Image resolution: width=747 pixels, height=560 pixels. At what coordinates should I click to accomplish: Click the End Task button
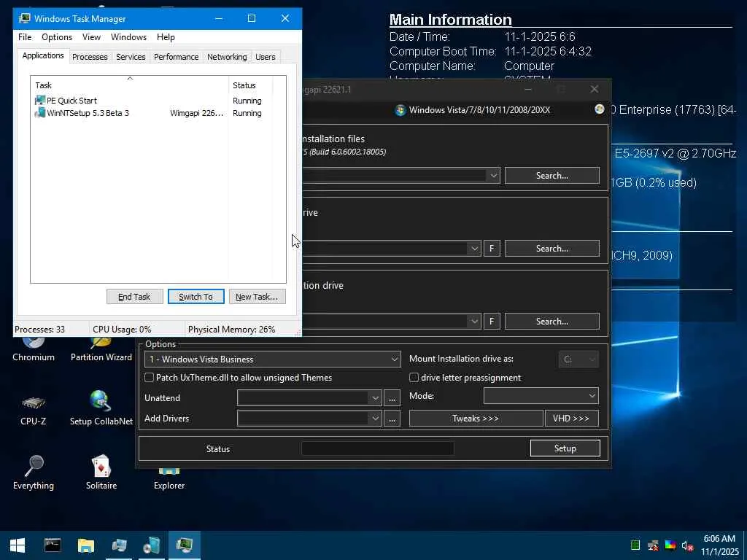tap(134, 297)
